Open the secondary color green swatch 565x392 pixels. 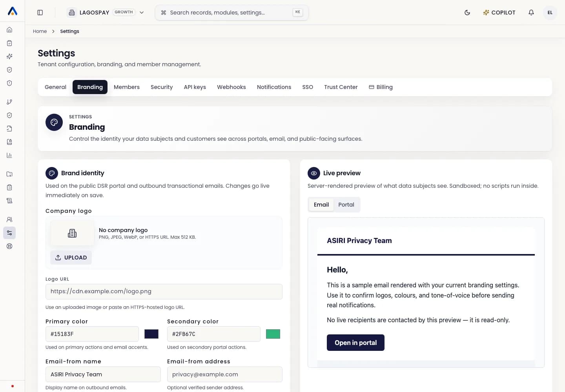coord(273,334)
